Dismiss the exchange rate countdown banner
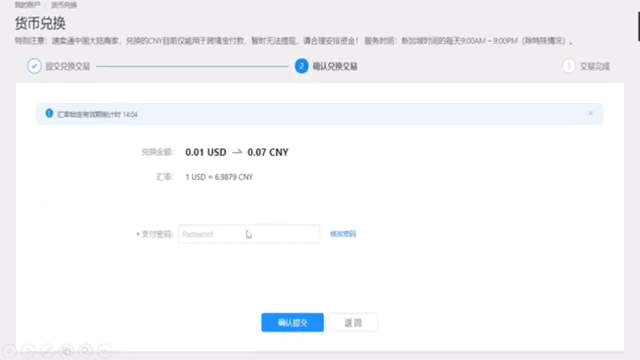 pyautogui.click(x=591, y=113)
